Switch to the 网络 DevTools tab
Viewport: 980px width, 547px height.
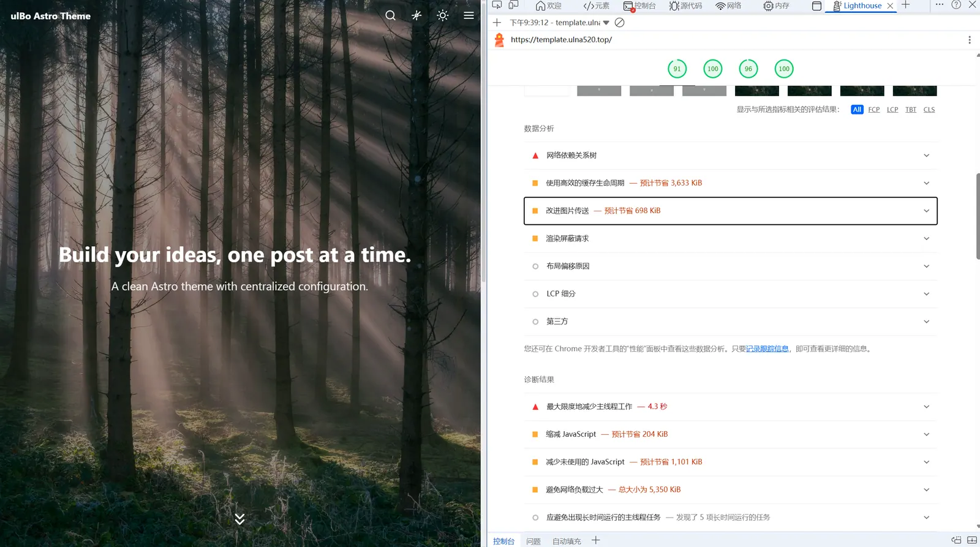(728, 6)
